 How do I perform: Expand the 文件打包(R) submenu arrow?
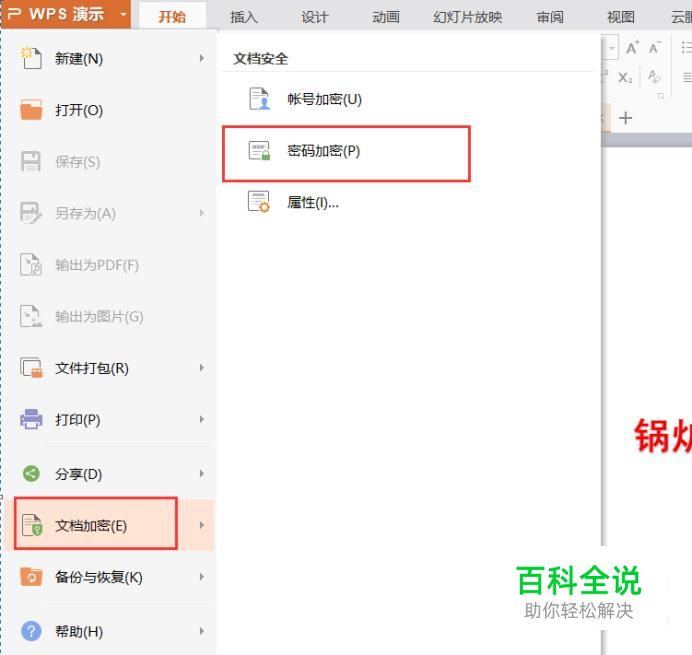202,368
